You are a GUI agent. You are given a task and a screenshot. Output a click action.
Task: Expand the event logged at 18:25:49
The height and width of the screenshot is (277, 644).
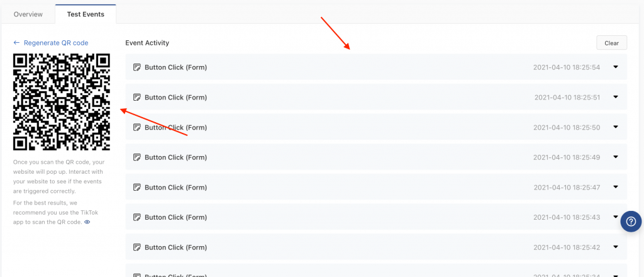[x=615, y=157]
